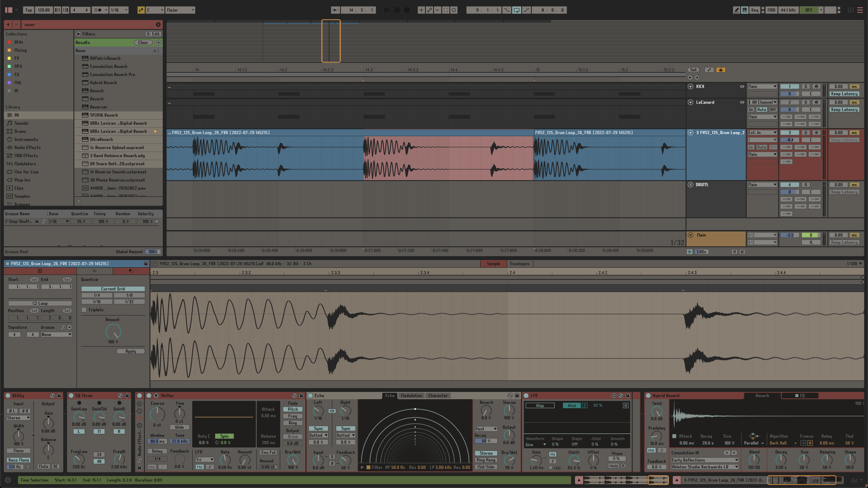This screenshot has height=488, width=868.
Task: Apply the quantize settings
Action: (x=131, y=351)
